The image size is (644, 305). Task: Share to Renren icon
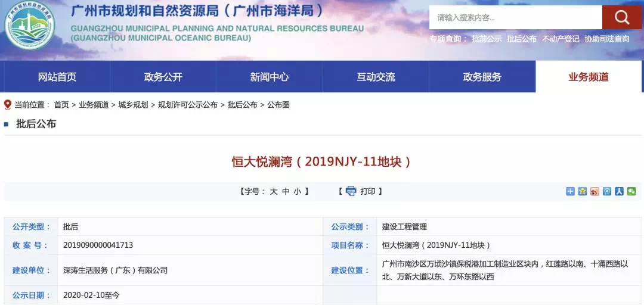click(x=619, y=191)
